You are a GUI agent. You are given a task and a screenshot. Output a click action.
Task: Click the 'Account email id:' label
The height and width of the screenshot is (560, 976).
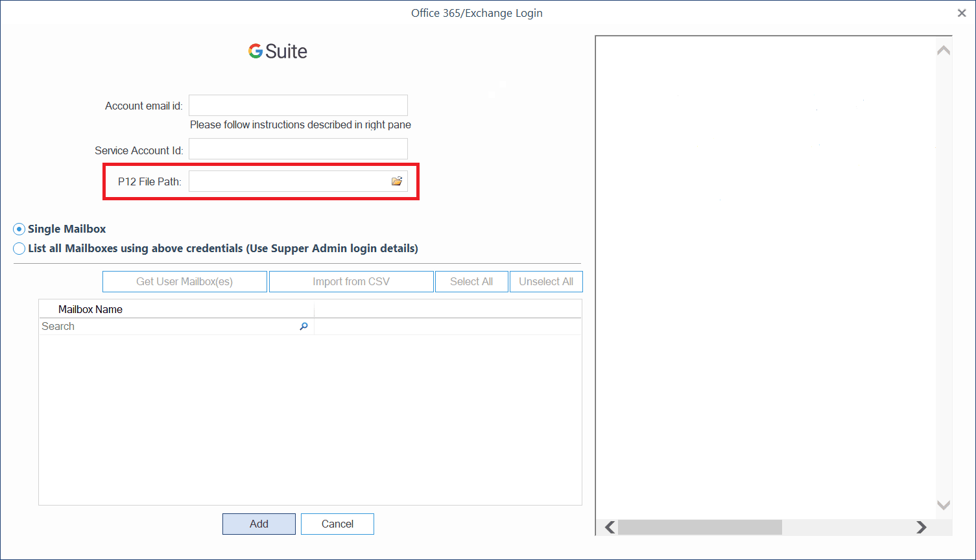[x=144, y=106]
